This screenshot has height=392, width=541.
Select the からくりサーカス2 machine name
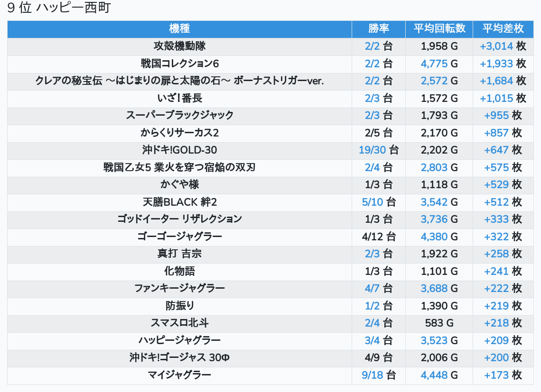tap(179, 133)
